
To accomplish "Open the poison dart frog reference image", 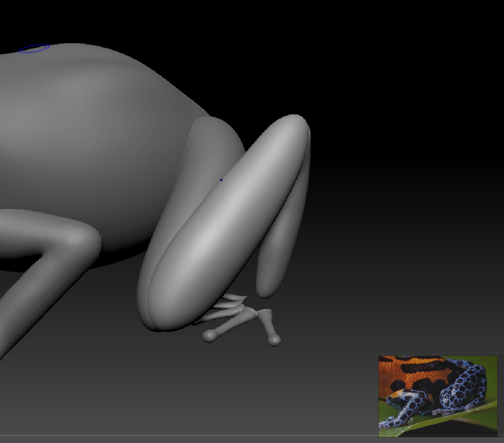I will coord(438,396).
